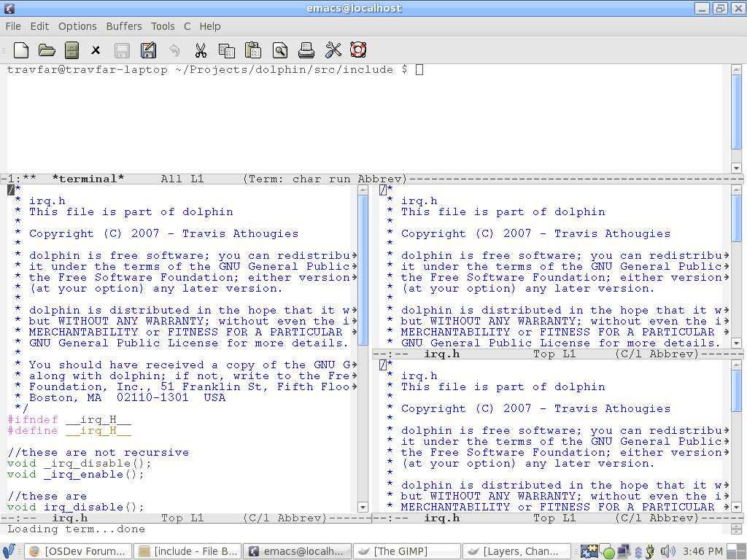Click the puzzle piece tray icon
The width and height of the screenshot is (747, 560).
589,551
